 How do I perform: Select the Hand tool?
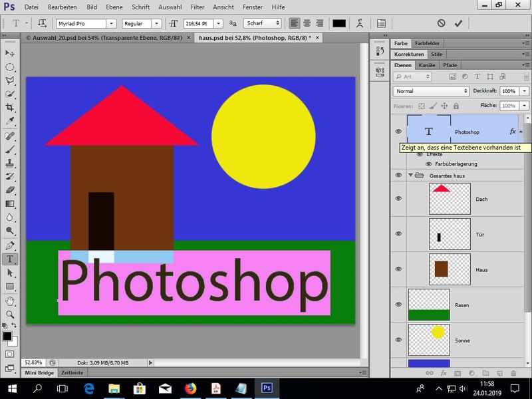(x=10, y=301)
